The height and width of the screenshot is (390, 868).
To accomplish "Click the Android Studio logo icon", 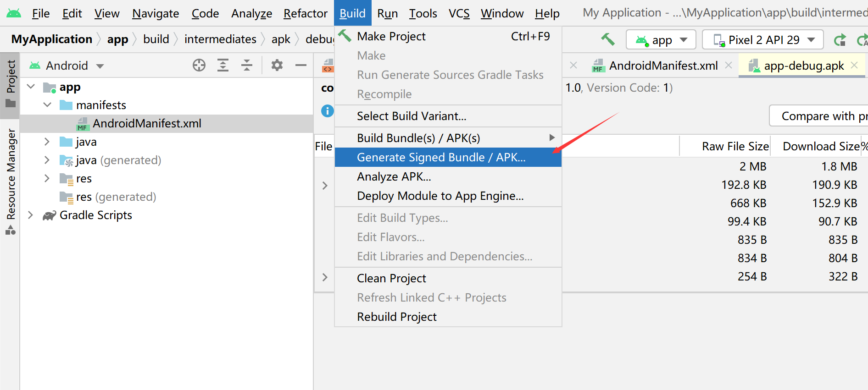I will (13, 13).
